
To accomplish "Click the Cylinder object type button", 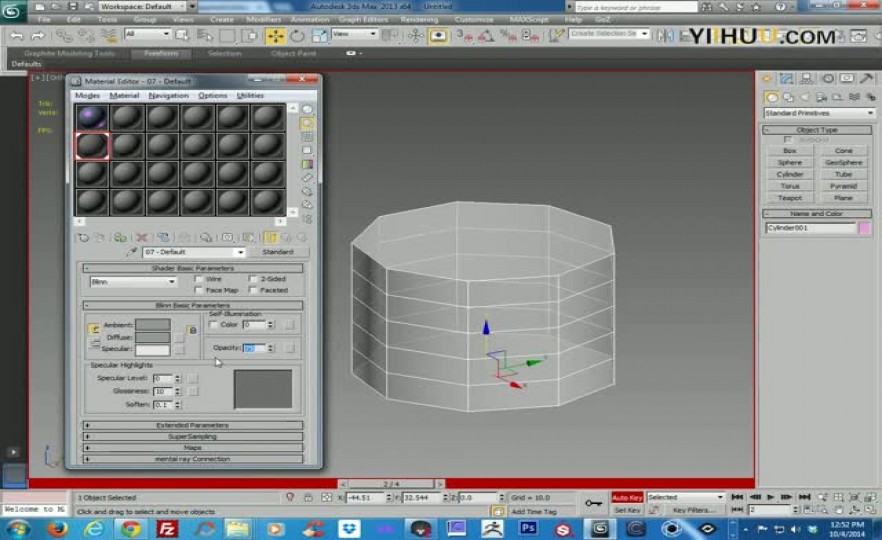I will tap(790, 174).
